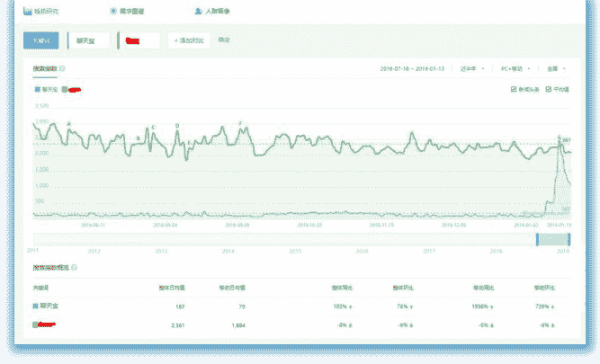Image resolution: width=600 pixels, height=364 pixels.
Task: Click the + 添加对比 button
Action: click(189, 41)
